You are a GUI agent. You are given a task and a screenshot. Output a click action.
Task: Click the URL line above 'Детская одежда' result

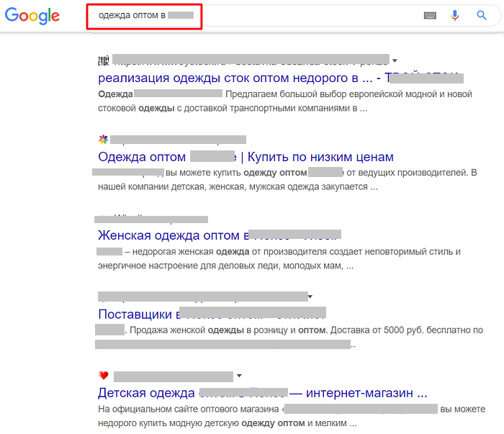tap(173, 376)
